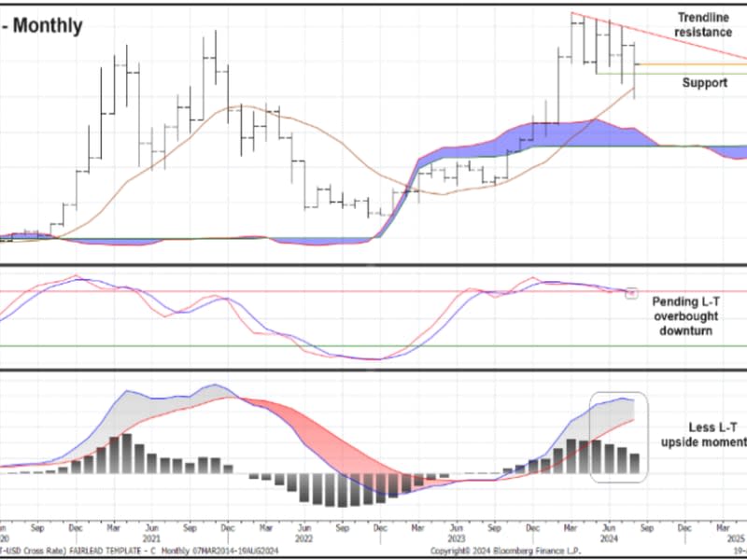Click the 'Dec' 2023 time axis label
747x560 pixels.
point(532,528)
